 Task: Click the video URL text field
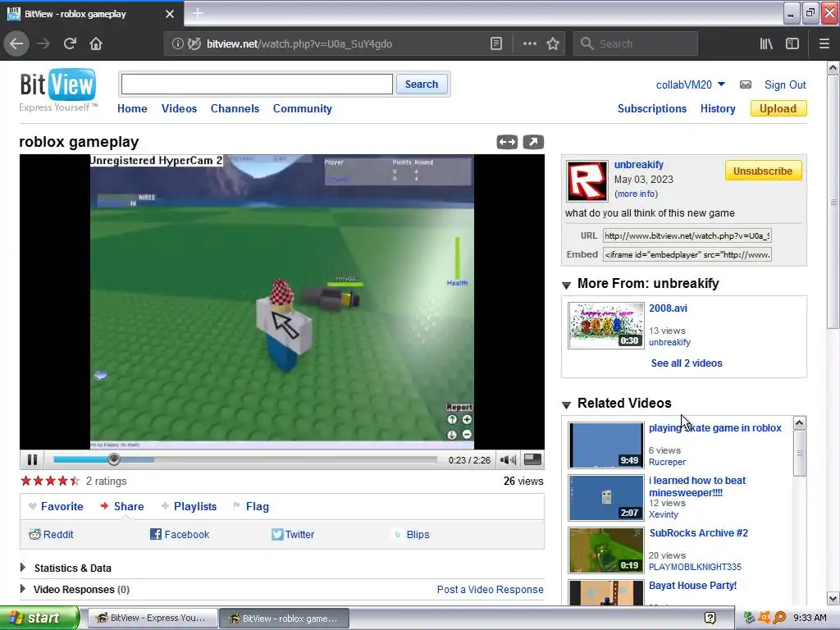[x=687, y=235]
